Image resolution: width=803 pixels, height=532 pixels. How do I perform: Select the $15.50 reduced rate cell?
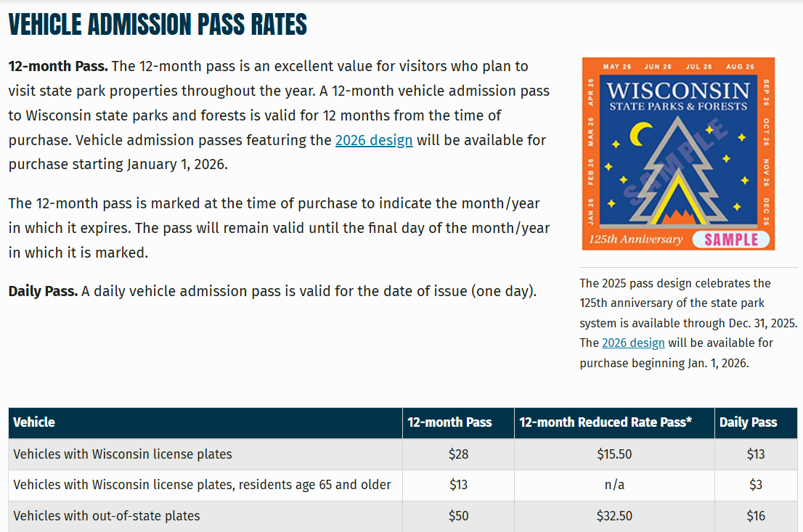614,454
